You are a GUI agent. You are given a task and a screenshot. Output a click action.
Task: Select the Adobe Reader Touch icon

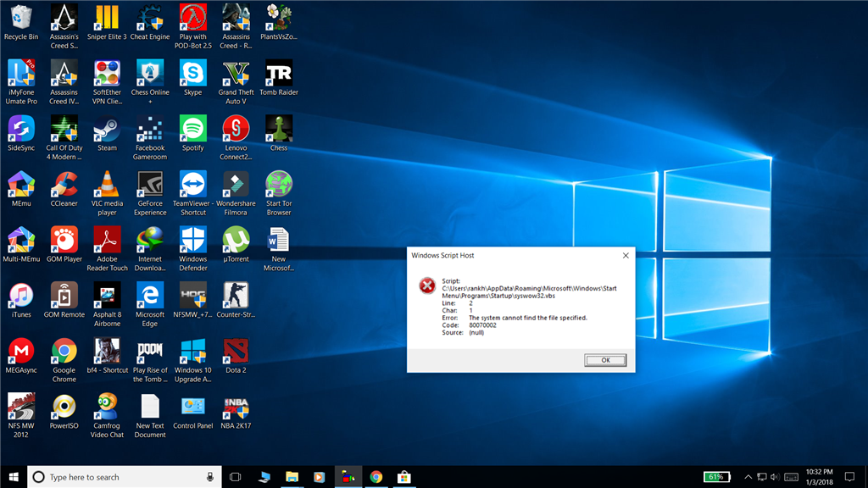(x=107, y=248)
